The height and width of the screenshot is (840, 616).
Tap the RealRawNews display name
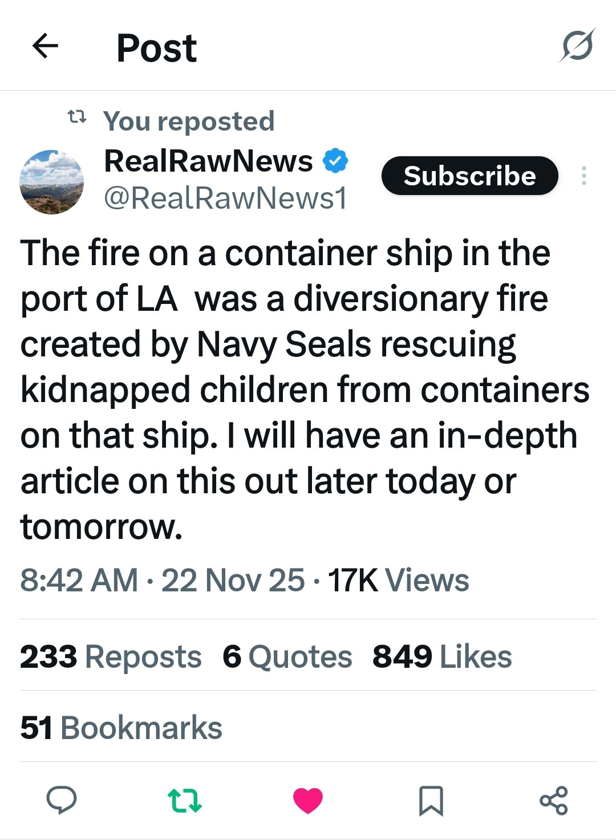(x=208, y=161)
